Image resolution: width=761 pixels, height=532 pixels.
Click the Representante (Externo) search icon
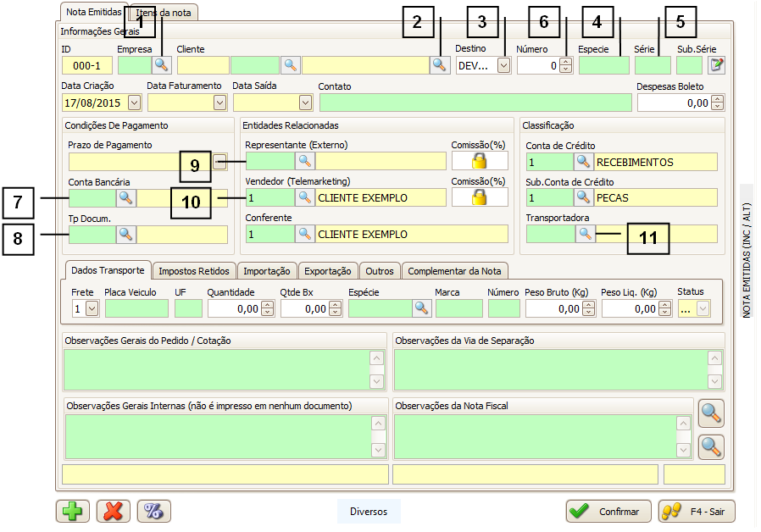304,161
